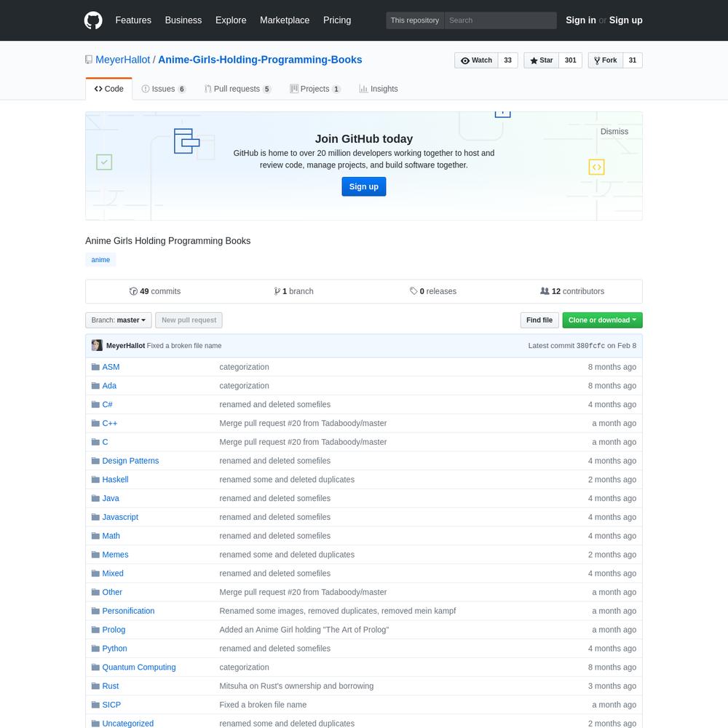
Task: View the 1 branch link
Action: (x=293, y=291)
